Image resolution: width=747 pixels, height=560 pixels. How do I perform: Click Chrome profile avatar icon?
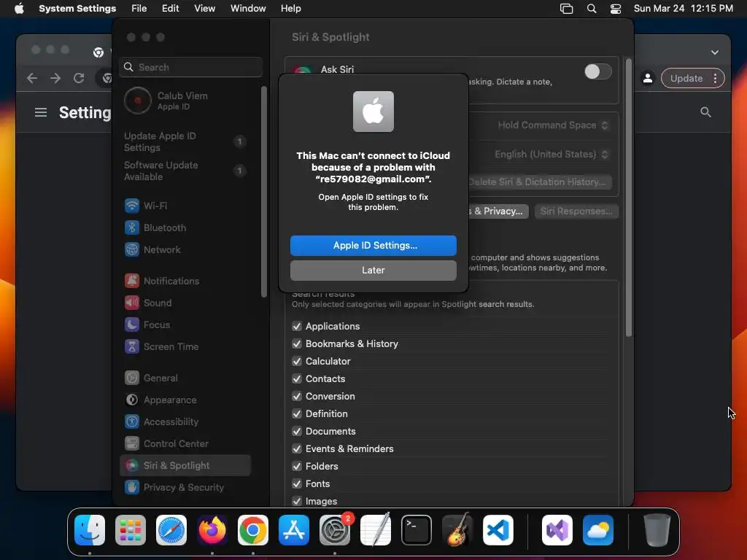pos(648,78)
